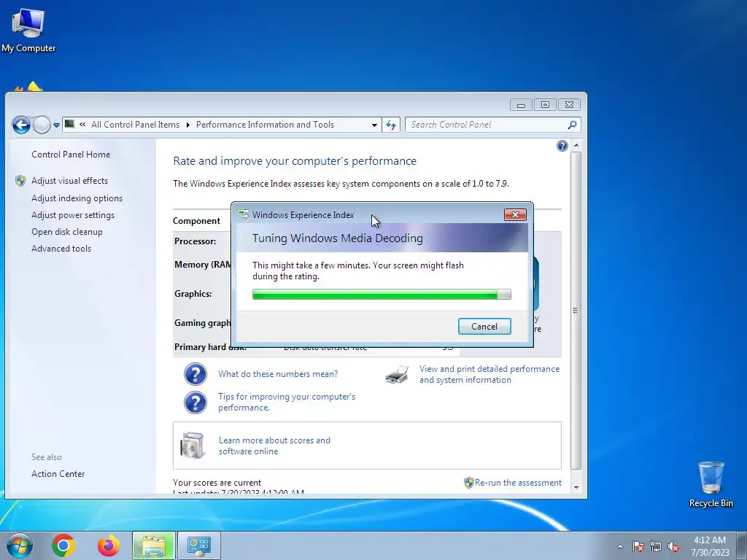This screenshot has height=560, width=747.
Task: Click question icon beside What do these numbers mean
Action: tap(196, 374)
